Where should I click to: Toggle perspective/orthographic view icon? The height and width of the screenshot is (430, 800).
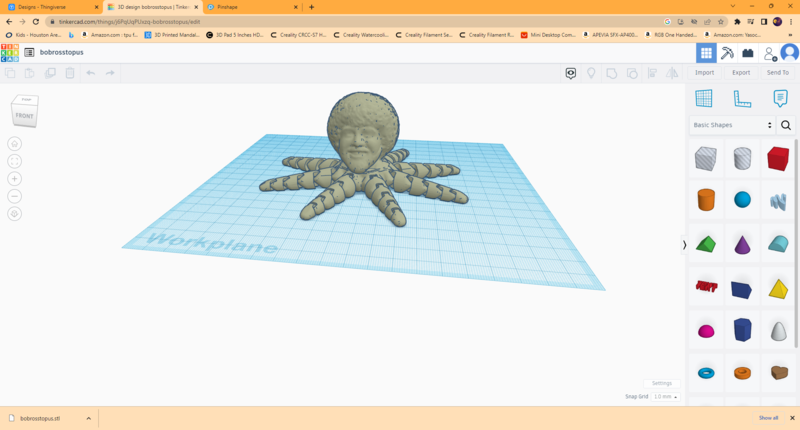(14, 214)
